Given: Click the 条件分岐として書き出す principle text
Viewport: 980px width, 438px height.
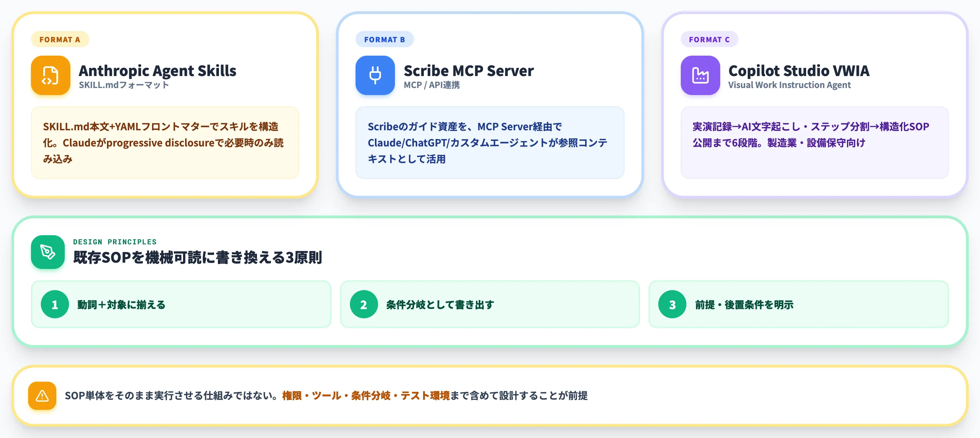Looking at the screenshot, I should pyautogui.click(x=440, y=305).
